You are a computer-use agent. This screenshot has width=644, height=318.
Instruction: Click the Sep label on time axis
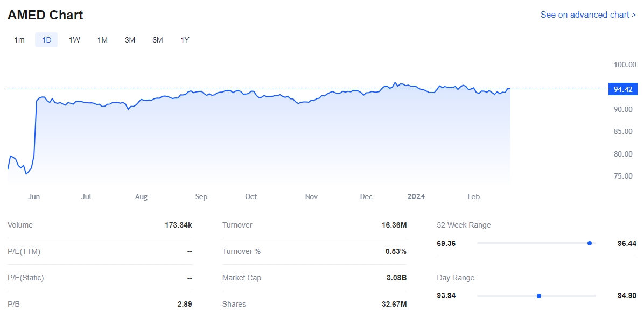click(x=201, y=197)
